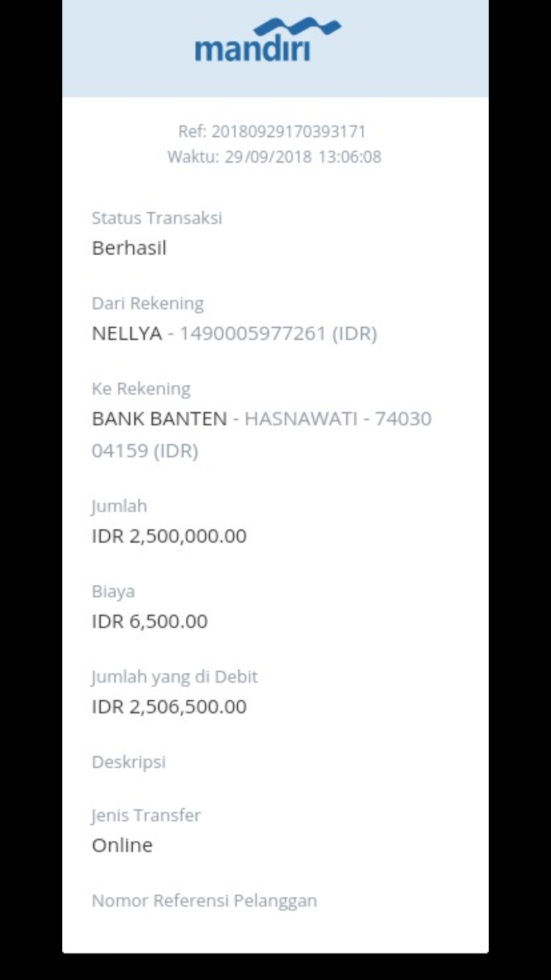The width and height of the screenshot is (551, 980).
Task: Click the Jumlah yang di Debit label
Action: pos(174,676)
